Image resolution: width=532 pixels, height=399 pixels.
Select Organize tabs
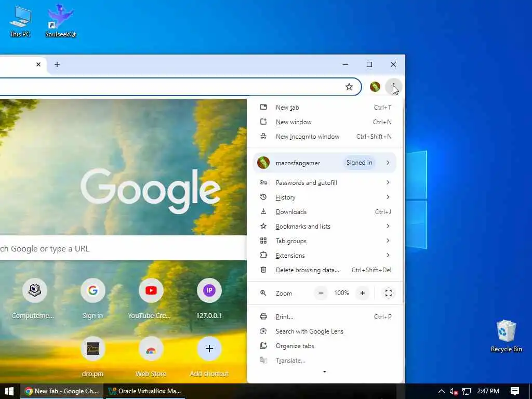pos(325,346)
